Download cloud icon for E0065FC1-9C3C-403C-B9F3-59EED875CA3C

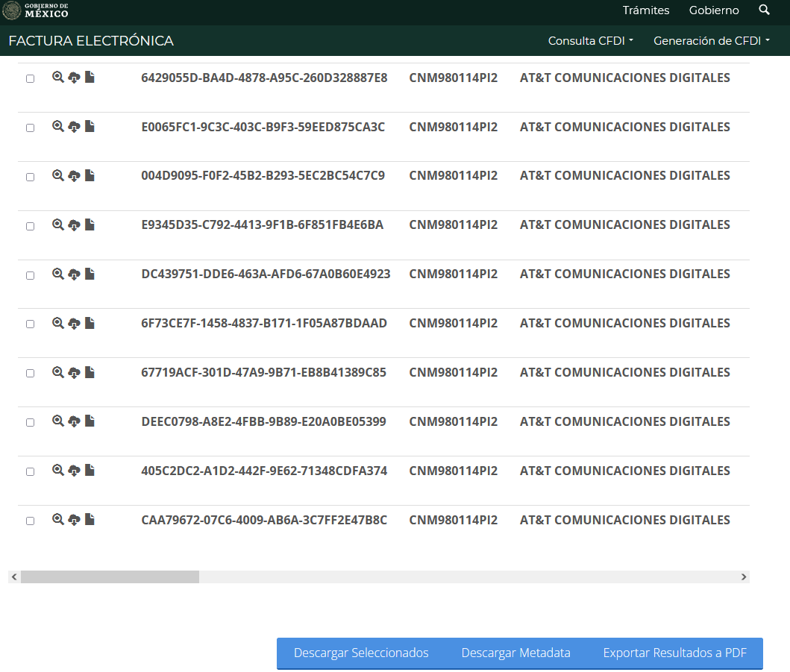pyautogui.click(x=74, y=127)
